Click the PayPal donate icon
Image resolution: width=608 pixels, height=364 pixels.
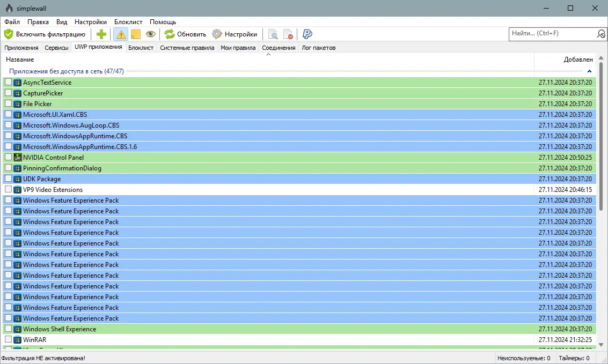click(x=307, y=34)
